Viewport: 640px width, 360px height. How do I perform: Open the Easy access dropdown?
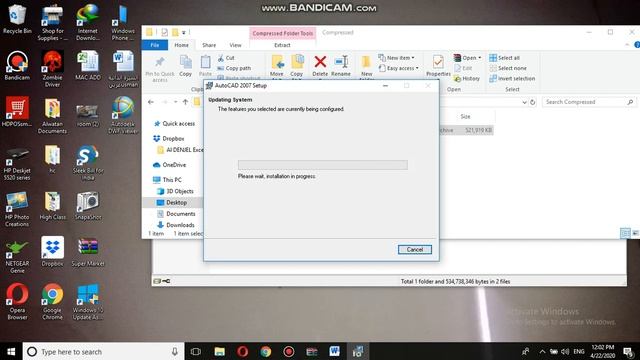coord(398,68)
